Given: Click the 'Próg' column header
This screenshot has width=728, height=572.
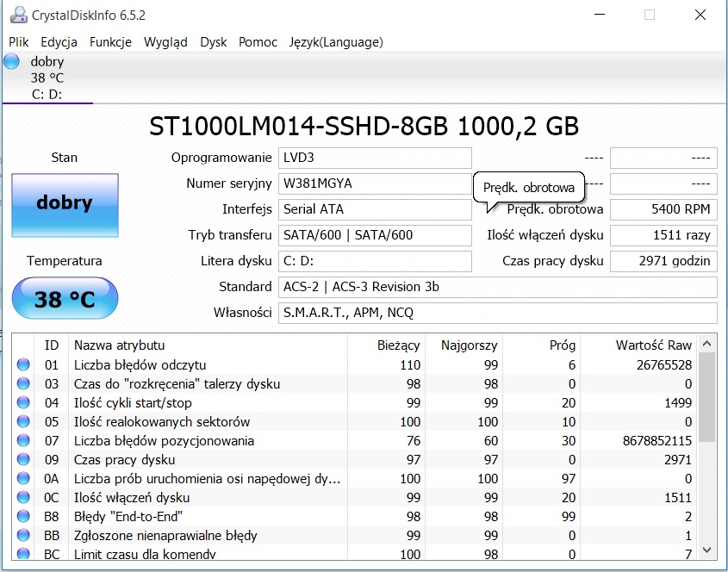Looking at the screenshot, I should tap(541, 345).
